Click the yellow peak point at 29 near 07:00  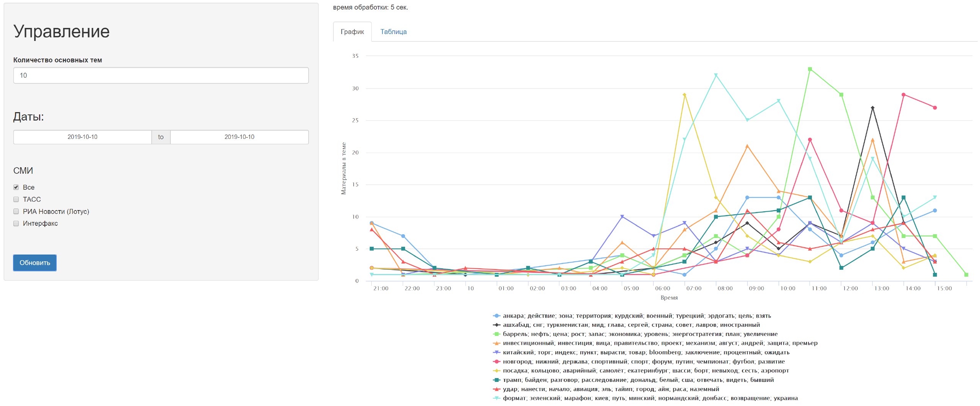tap(684, 95)
